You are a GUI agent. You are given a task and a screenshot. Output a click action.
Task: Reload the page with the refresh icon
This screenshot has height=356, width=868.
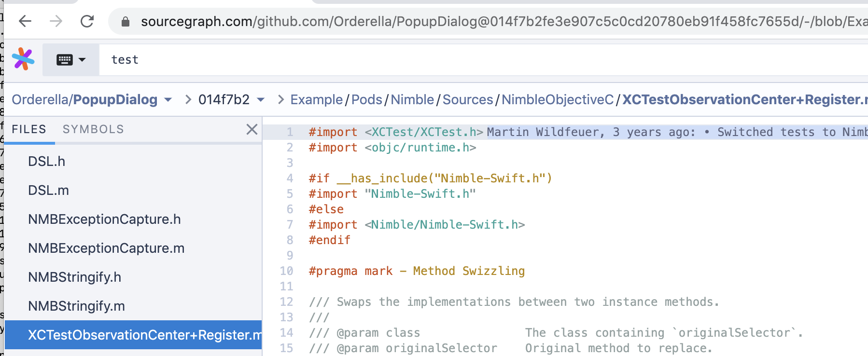point(87,21)
